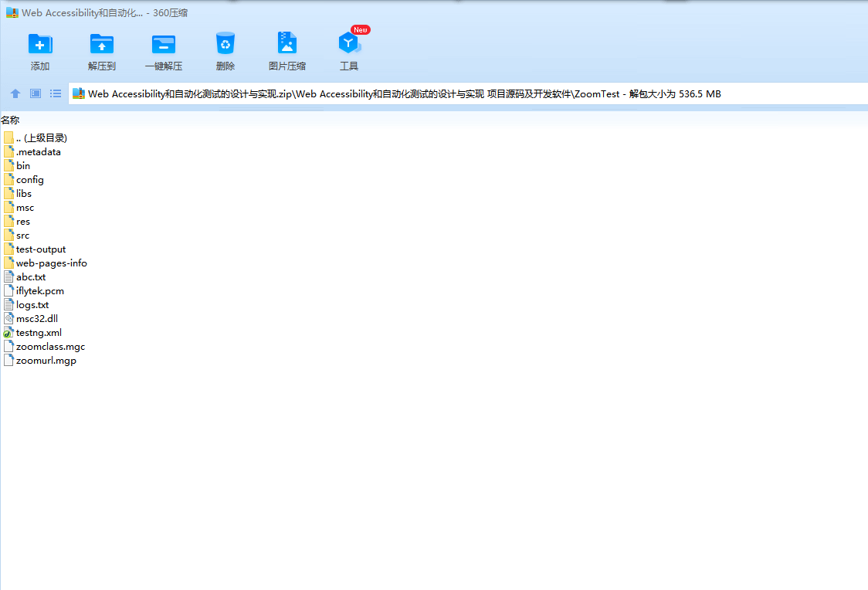Select the zoomurl.mgp file
Screen dimensions: 868x590
pos(40,361)
